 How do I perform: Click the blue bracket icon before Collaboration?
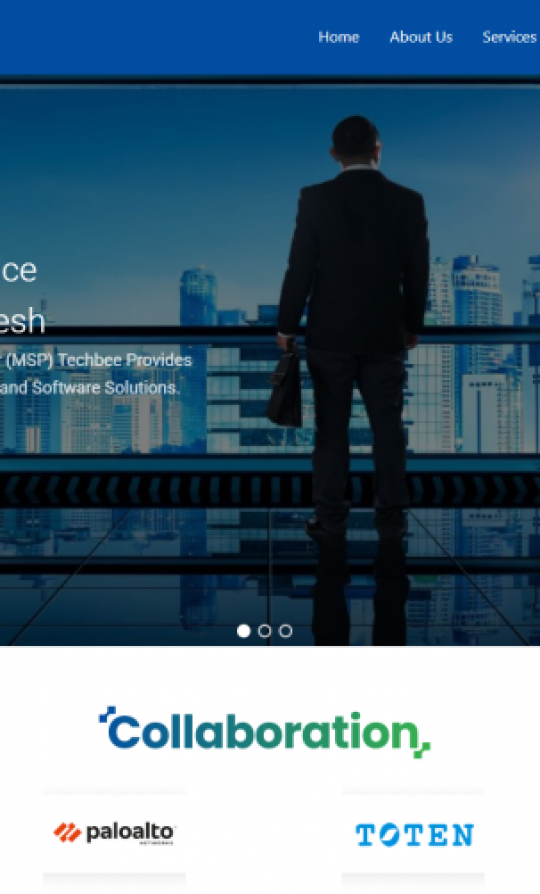coord(107,714)
